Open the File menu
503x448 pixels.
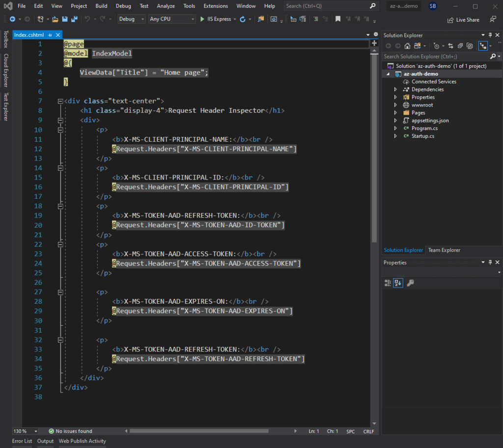point(22,6)
